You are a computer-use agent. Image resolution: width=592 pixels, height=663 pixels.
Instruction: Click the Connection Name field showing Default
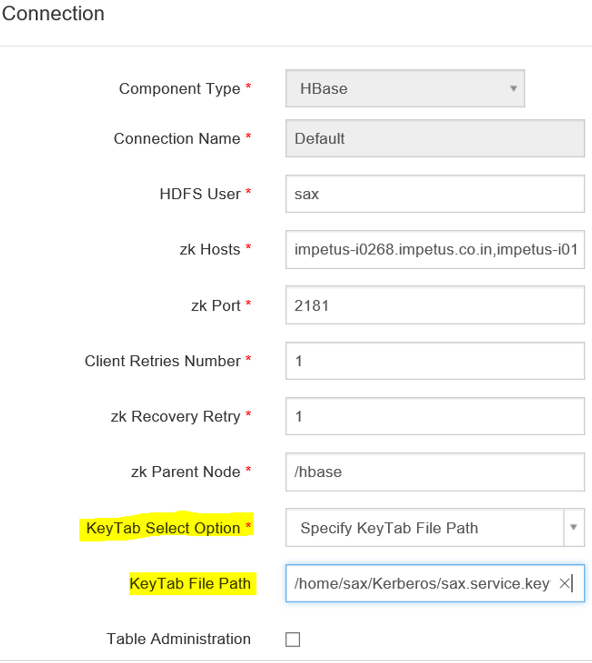(x=435, y=138)
